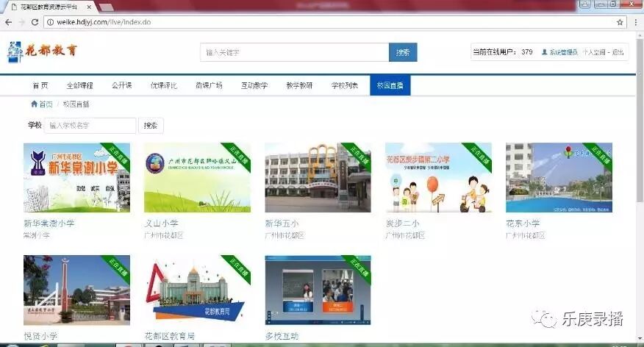644x347 pixels.
Task: Open the 新华五小 building thumbnail
Action: tap(318, 177)
